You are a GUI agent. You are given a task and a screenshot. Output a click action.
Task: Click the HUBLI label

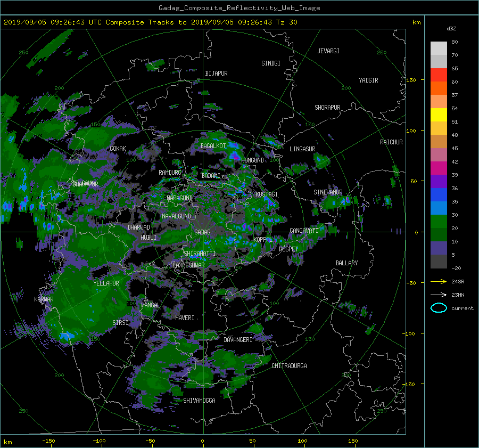point(148,238)
